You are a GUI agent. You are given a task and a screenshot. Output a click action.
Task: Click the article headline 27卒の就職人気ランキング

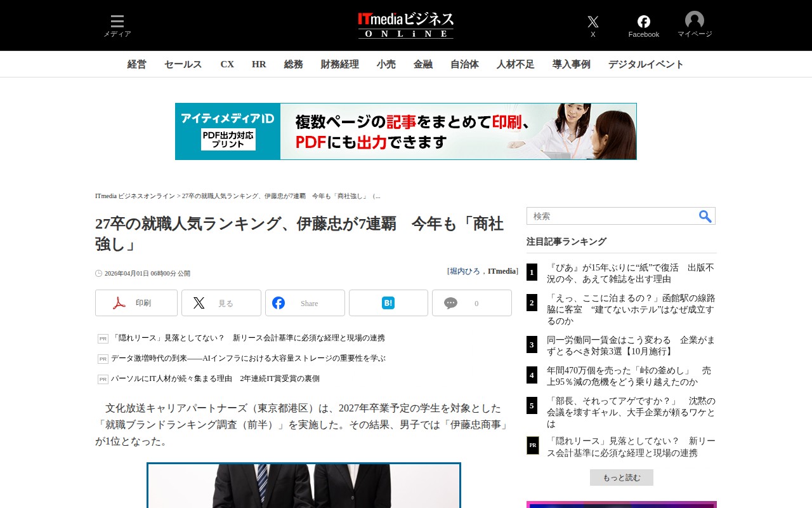click(299, 233)
